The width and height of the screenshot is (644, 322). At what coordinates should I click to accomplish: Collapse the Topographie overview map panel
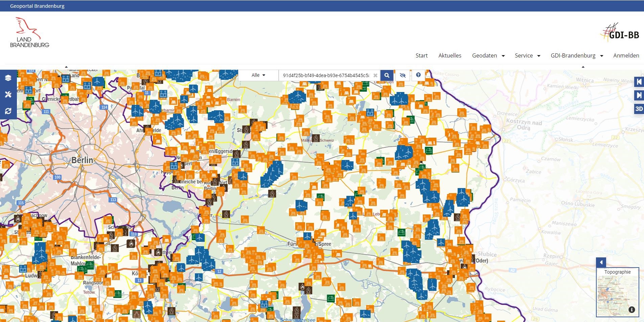601,261
